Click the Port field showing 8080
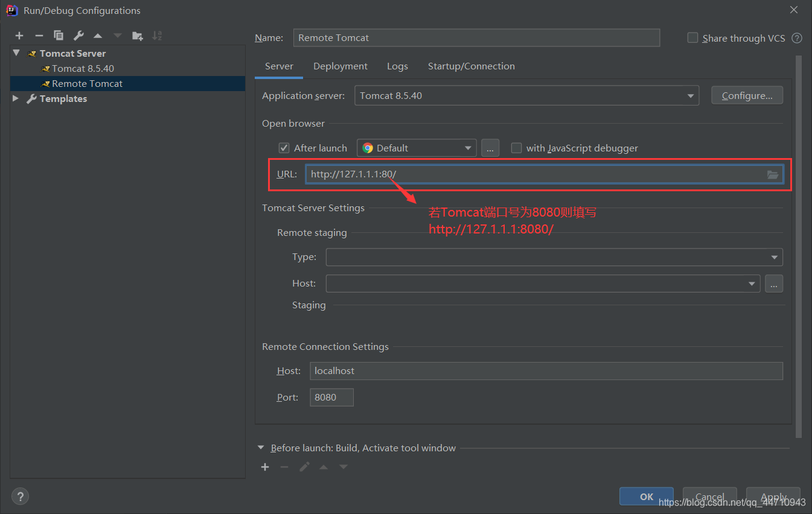The image size is (812, 514). click(x=331, y=397)
